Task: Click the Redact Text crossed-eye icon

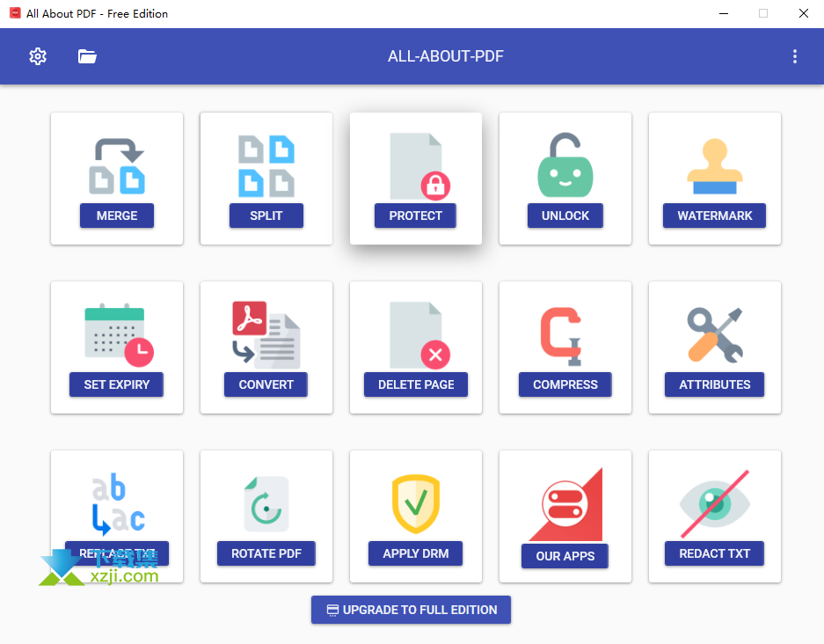Action: [715, 503]
